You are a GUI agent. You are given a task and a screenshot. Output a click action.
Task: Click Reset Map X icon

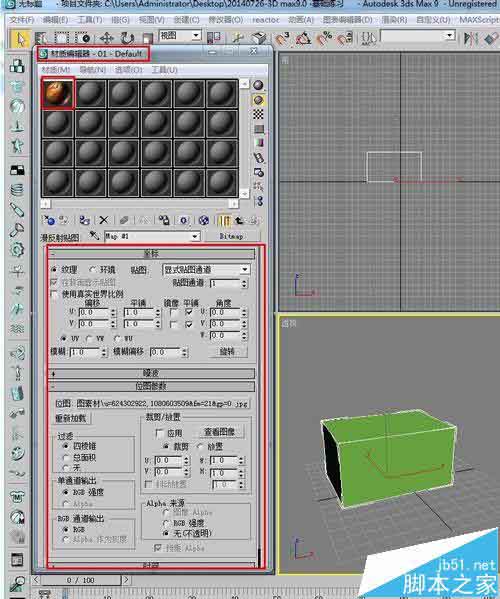tap(104, 220)
